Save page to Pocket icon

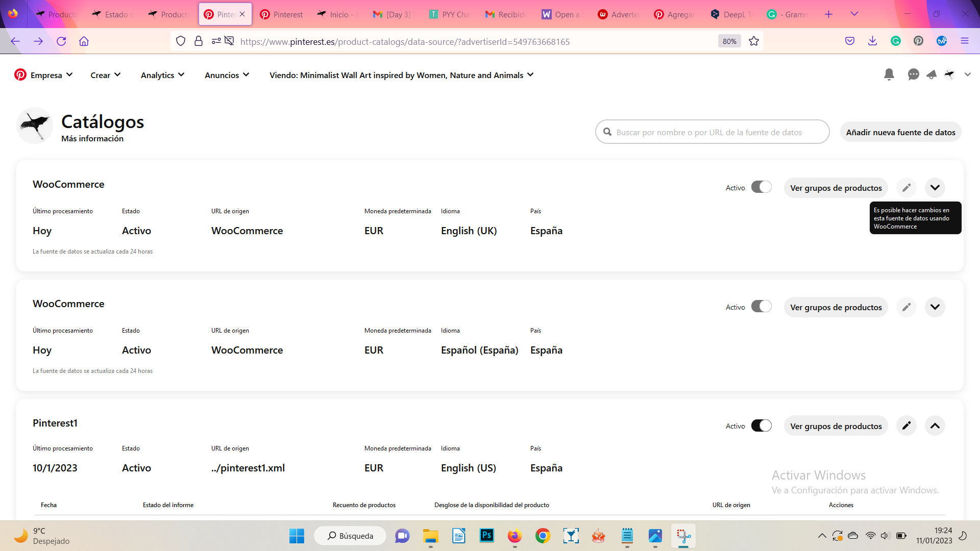click(x=849, y=41)
